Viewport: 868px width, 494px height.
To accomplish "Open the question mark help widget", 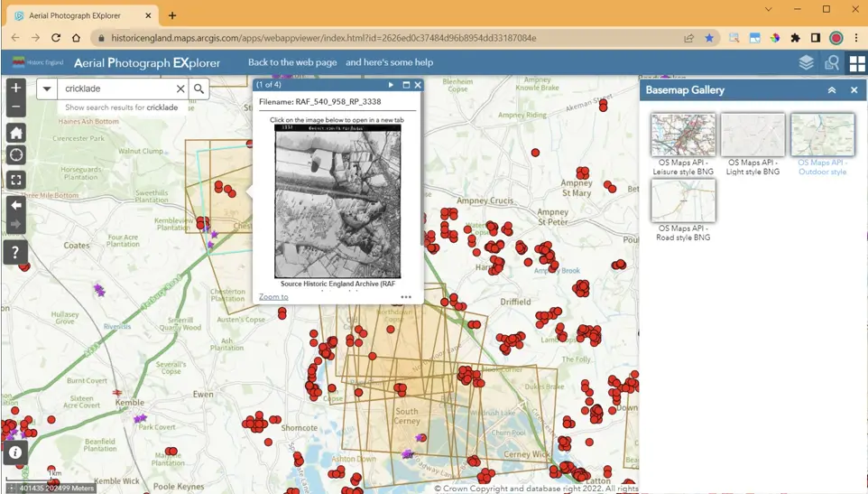I will (x=15, y=253).
